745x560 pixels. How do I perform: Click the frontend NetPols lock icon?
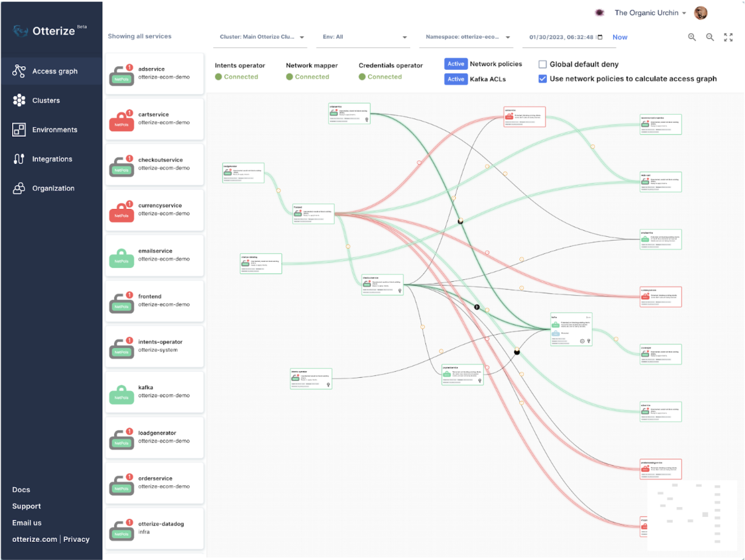[x=122, y=302]
